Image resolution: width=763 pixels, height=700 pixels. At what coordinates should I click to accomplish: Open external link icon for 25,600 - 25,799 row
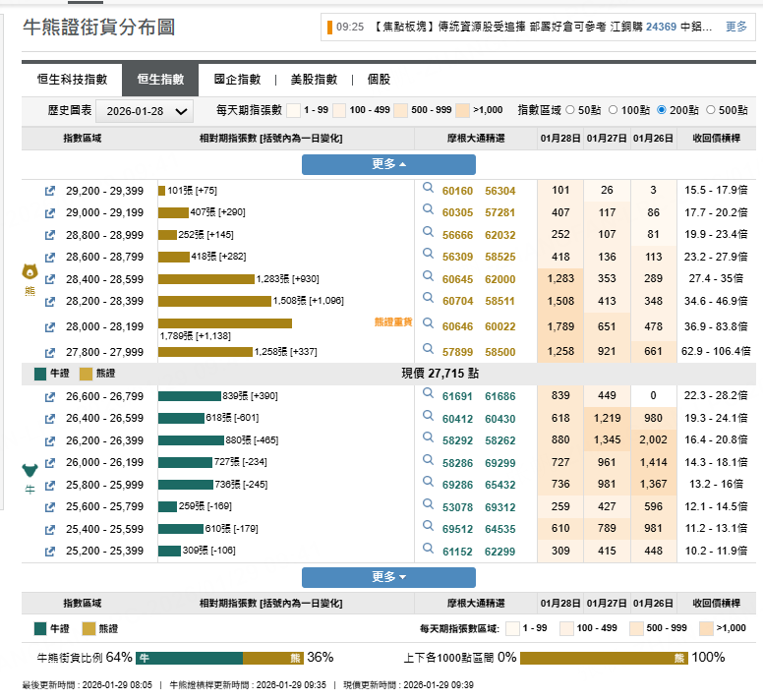point(49,507)
